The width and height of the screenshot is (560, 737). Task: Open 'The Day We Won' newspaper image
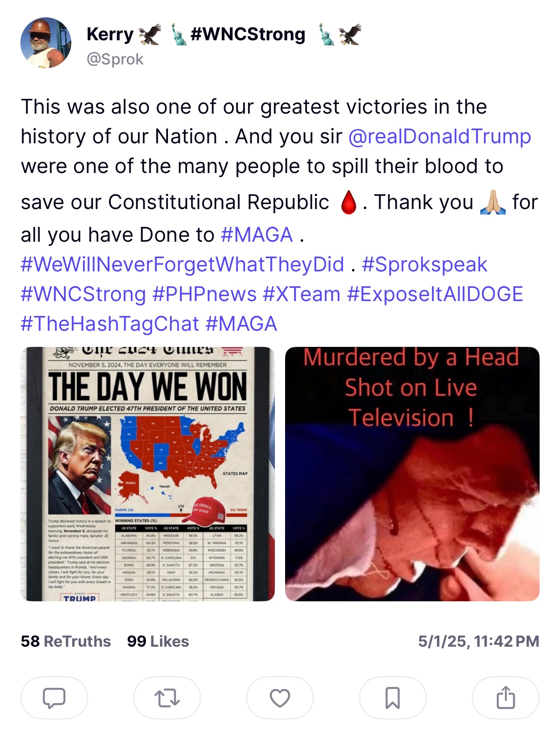(x=148, y=474)
